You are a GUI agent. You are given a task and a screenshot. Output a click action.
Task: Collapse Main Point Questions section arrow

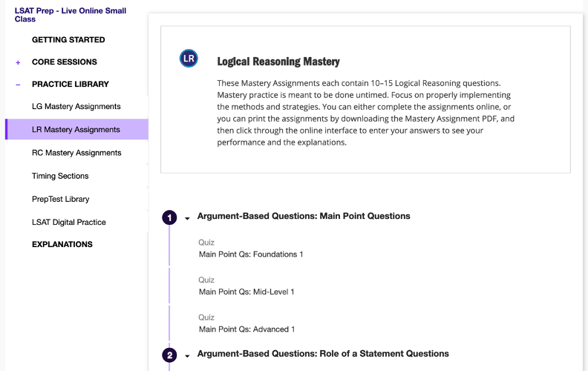pyautogui.click(x=187, y=218)
